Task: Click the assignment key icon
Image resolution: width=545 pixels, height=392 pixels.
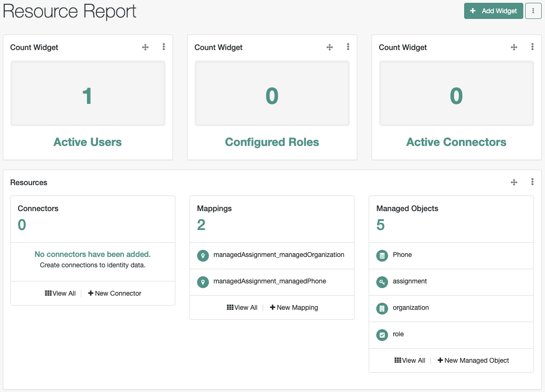Action: click(x=382, y=282)
